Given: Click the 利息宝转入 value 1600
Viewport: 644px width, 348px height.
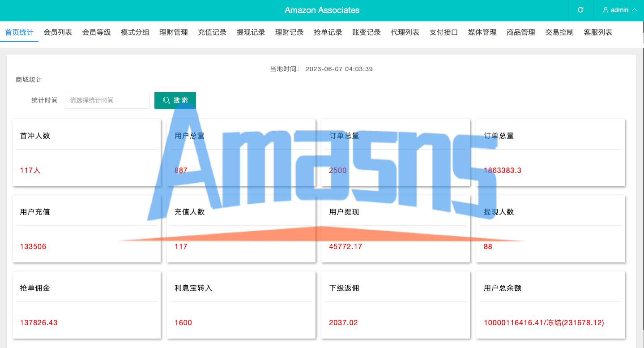Looking at the screenshot, I should pyautogui.click(x=183, y=322).
